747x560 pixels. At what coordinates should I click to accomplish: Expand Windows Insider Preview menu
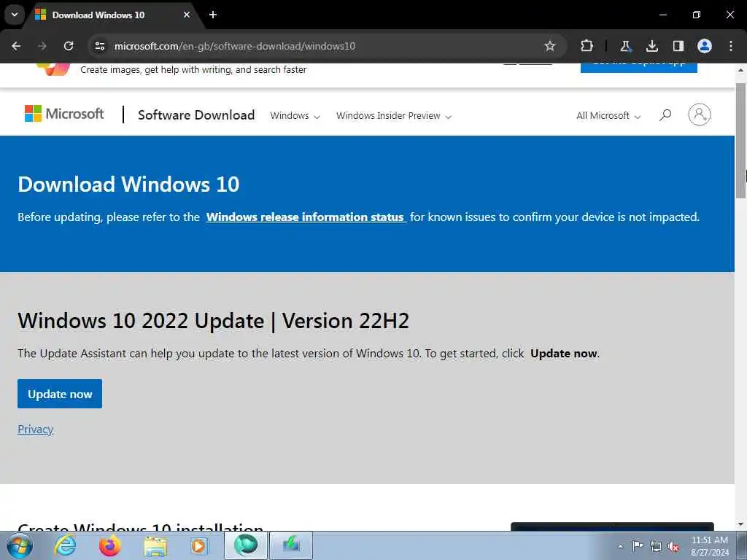394,116
